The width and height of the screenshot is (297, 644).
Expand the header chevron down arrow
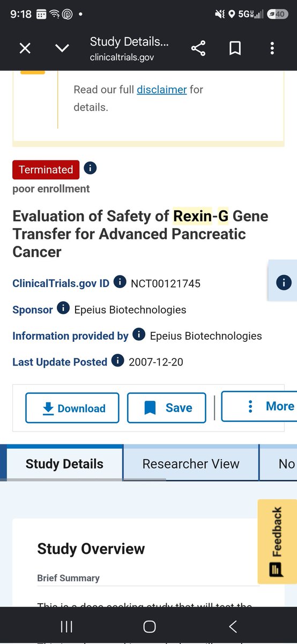coord(62,49)
